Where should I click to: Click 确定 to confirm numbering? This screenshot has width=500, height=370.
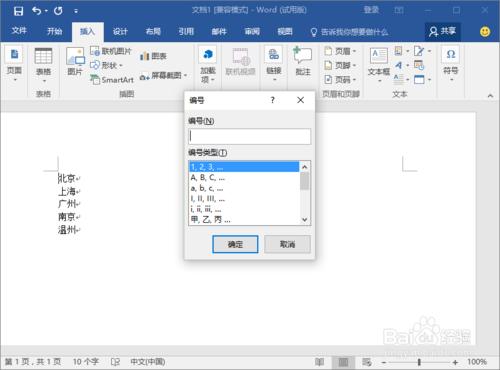[235, 244]
